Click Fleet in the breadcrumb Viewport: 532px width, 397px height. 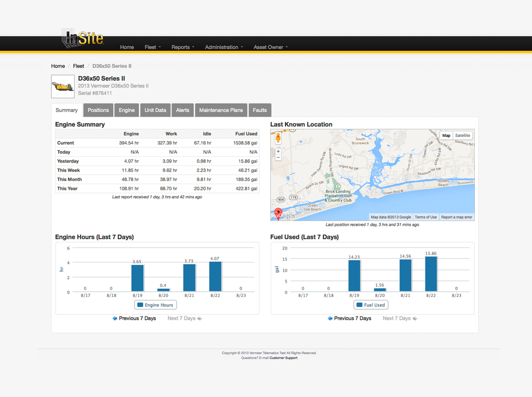click(78, 66)
